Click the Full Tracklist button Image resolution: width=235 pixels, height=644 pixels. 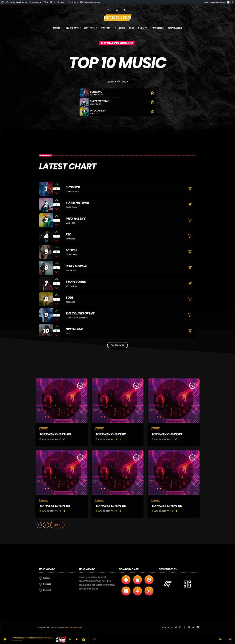pyautogui.click(x=117, y=345)
